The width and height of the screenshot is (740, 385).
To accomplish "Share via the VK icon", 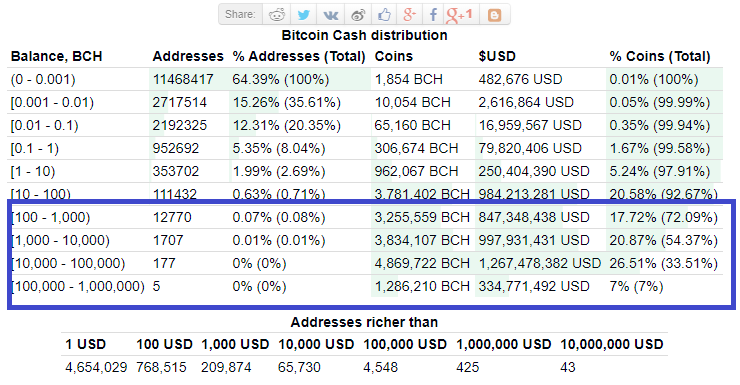I will click(330, 15).
